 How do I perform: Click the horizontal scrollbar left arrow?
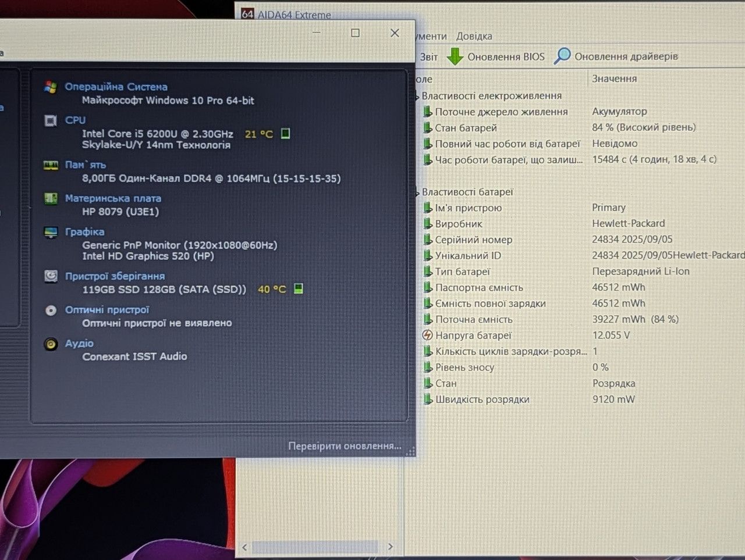pos(244,547)
